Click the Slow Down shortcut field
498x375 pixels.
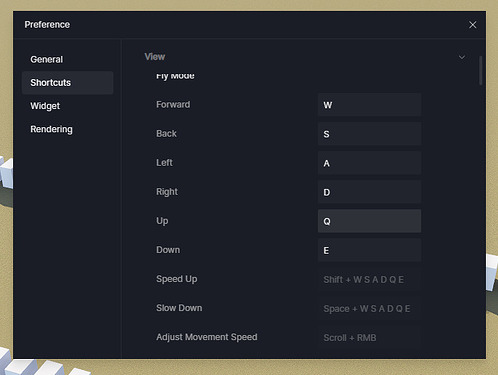click(x=369, y=308)
